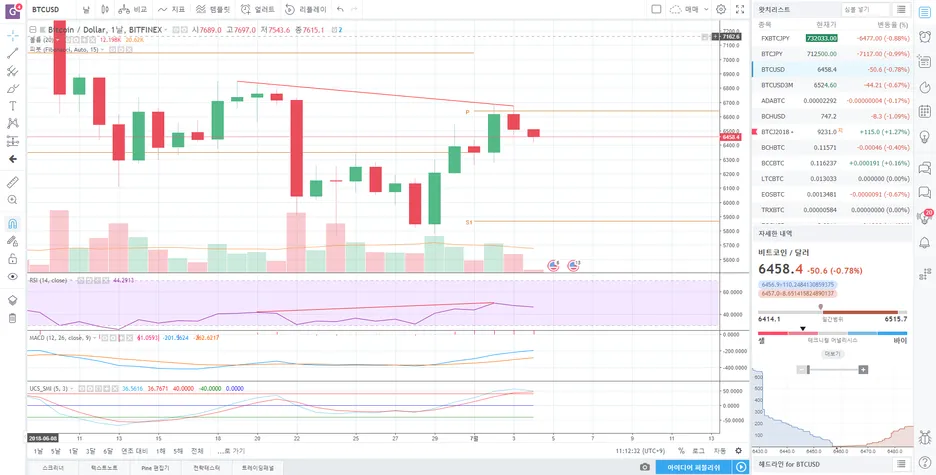Open the watchlist list menu button

click(900, 9)
